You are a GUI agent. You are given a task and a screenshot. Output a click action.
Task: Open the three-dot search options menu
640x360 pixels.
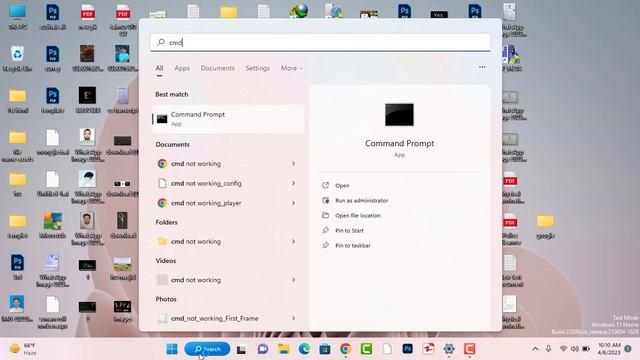click(x=482, y=67)
